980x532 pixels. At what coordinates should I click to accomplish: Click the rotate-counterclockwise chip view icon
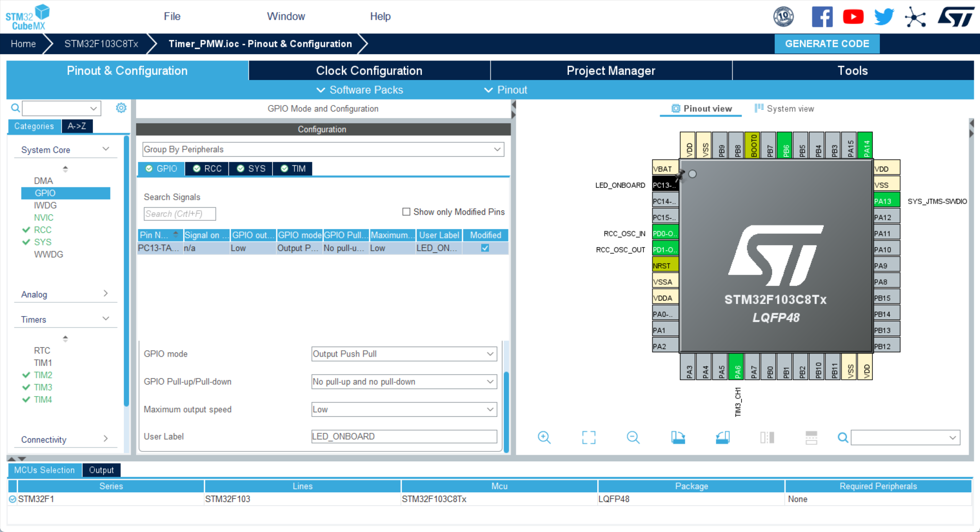(723, 438)
